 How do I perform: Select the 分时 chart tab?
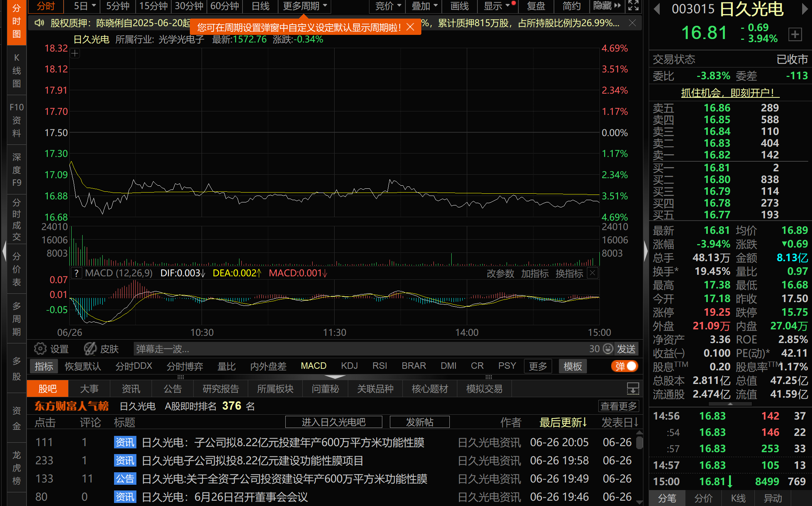pos(45,6)
